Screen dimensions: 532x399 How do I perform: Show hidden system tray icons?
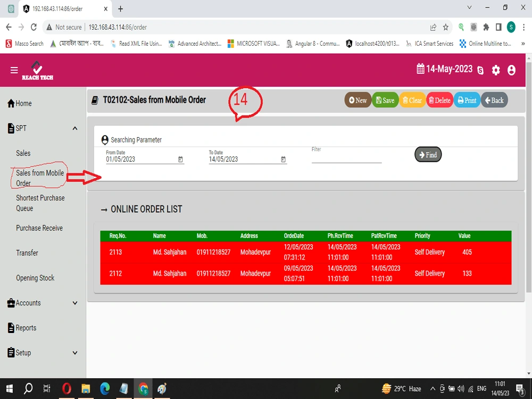click(433, 389)
